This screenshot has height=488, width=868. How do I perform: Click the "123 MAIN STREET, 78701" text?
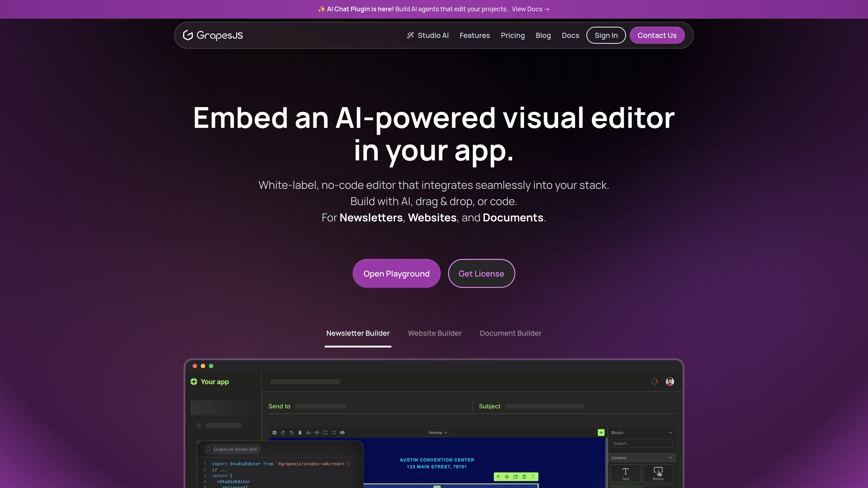437,467
